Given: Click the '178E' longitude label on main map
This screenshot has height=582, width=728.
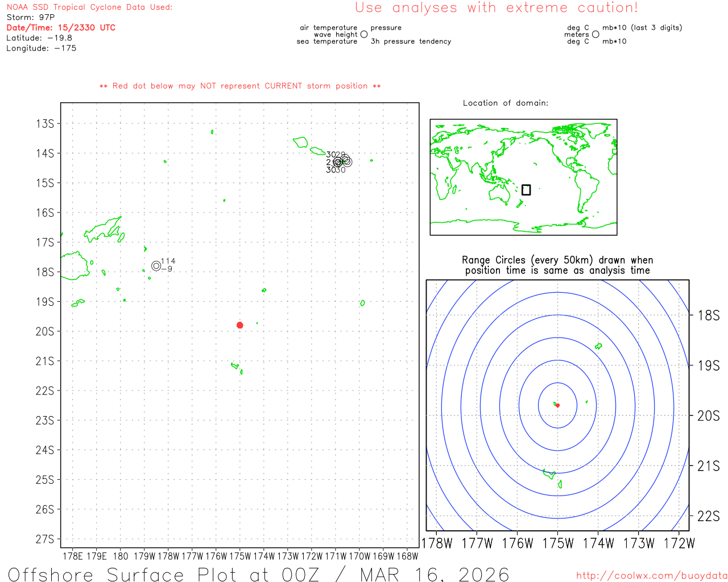Looking at the screenshot, I should click(x=73, y=556).
